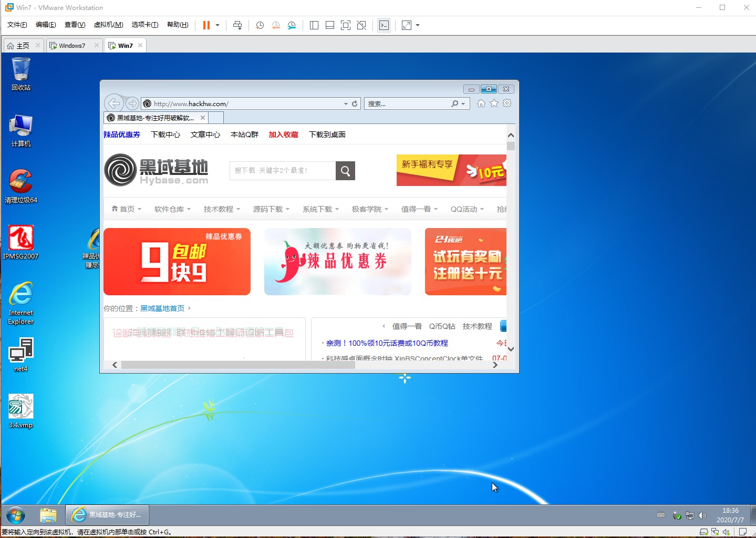The height and width of the screenshot is (538, 756).
Task: Select the 清理垃圾64 desktop icon
Action: 21,187
